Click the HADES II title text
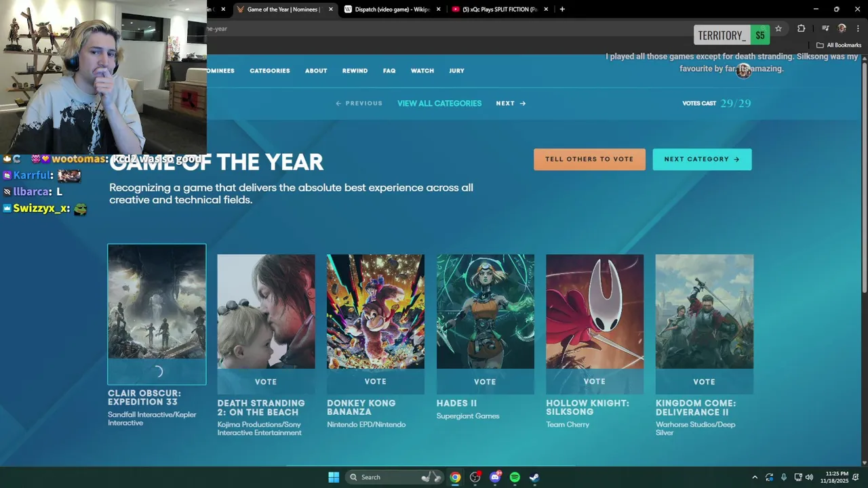 tap(456, 403)
